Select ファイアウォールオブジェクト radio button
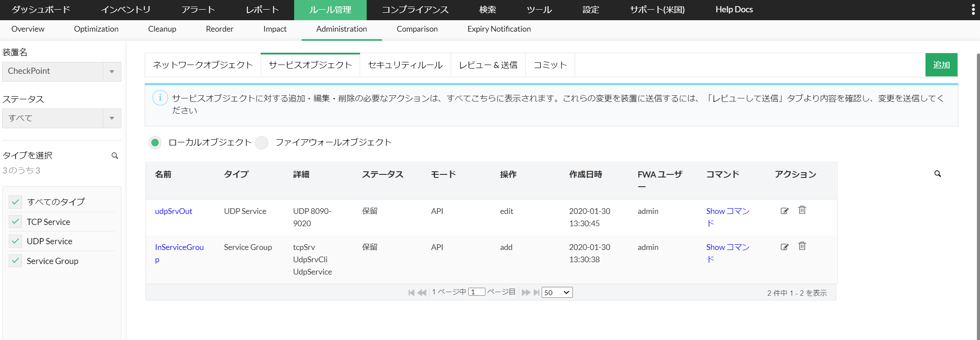 pyautogui.click(x=262, y=143)
